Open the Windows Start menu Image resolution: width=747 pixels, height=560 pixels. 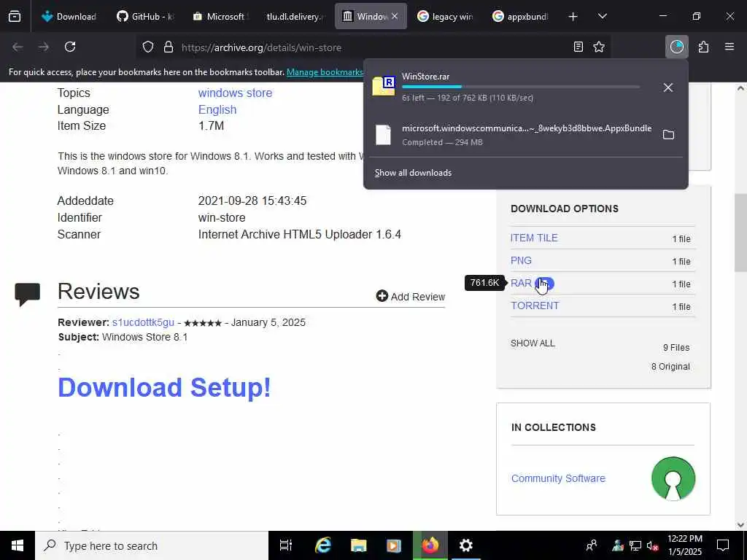coord(18,545)
